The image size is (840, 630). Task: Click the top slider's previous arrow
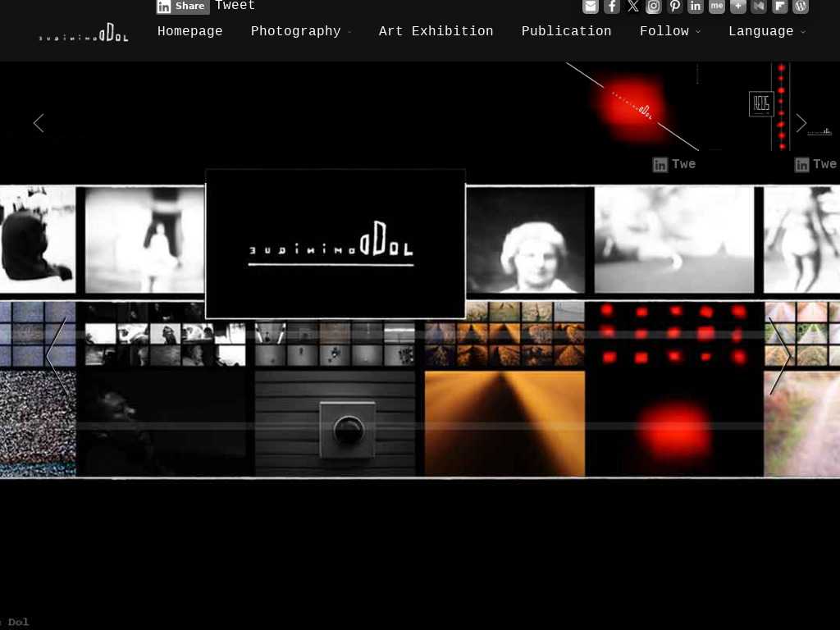point(39,123)
